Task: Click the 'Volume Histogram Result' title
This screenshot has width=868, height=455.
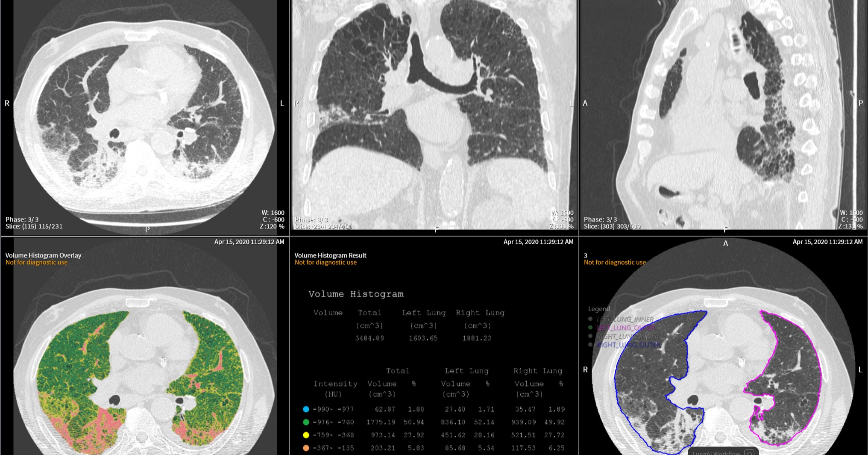Action: click(x=331, y=255)
